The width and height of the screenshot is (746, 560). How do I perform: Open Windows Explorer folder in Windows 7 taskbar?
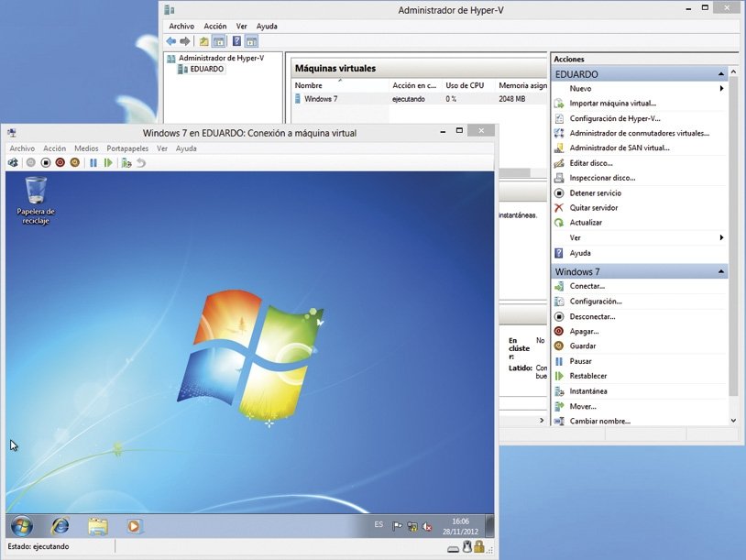pyautogui.click(x=98, y=526)
